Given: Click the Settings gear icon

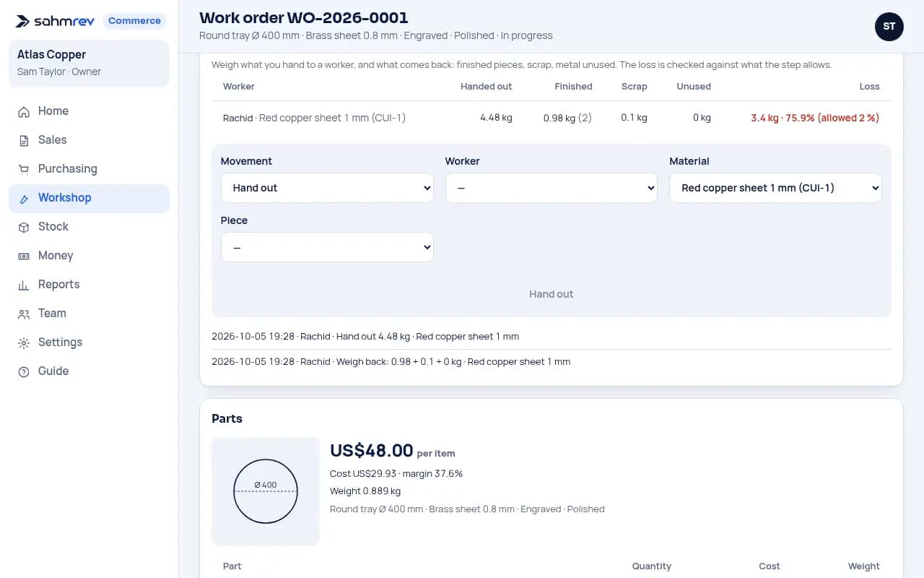Looking at the screenshot, I should coord(24,342).
